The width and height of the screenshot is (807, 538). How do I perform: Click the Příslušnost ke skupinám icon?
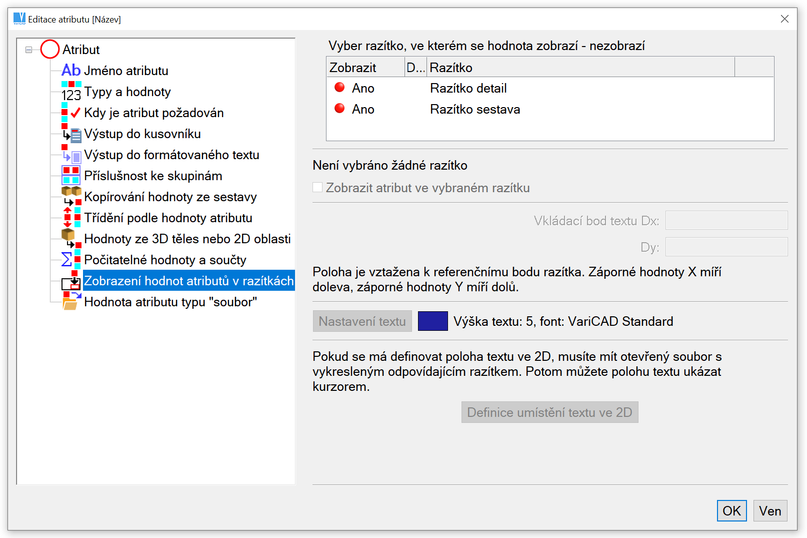click(70, 176)
